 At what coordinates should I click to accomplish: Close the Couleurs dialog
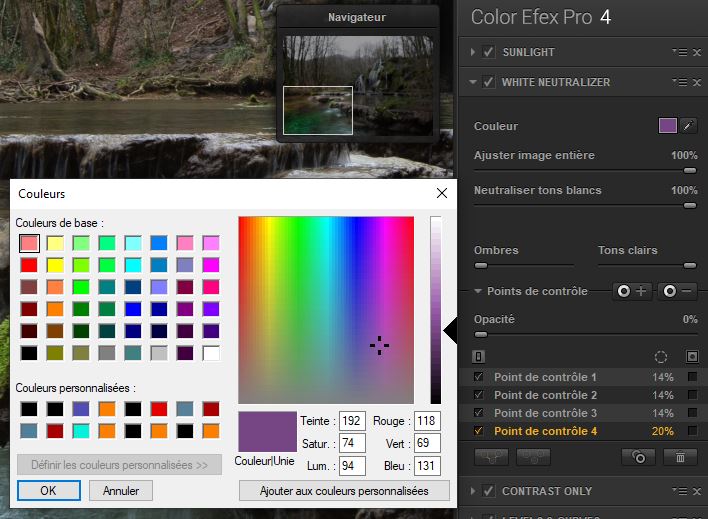pos(442,193)
